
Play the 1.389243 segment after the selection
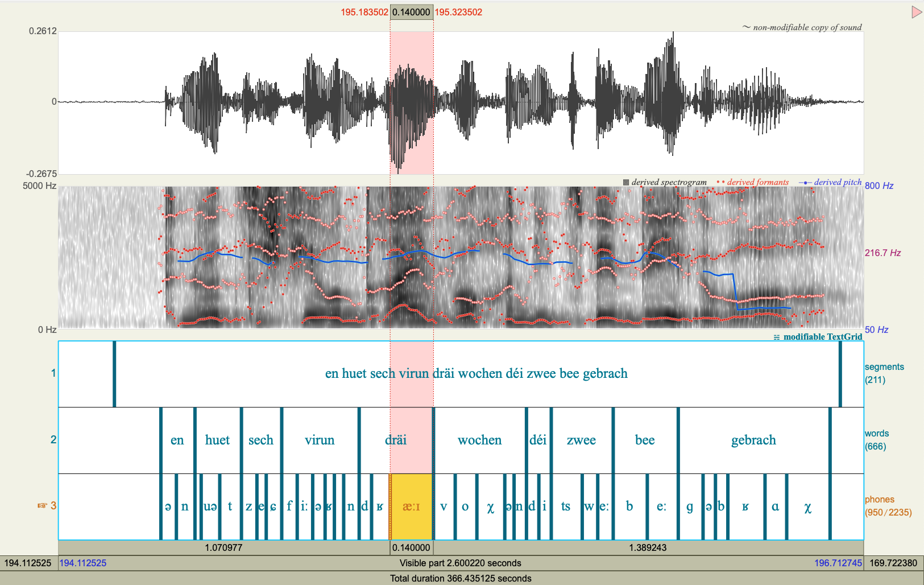point(648,547)
